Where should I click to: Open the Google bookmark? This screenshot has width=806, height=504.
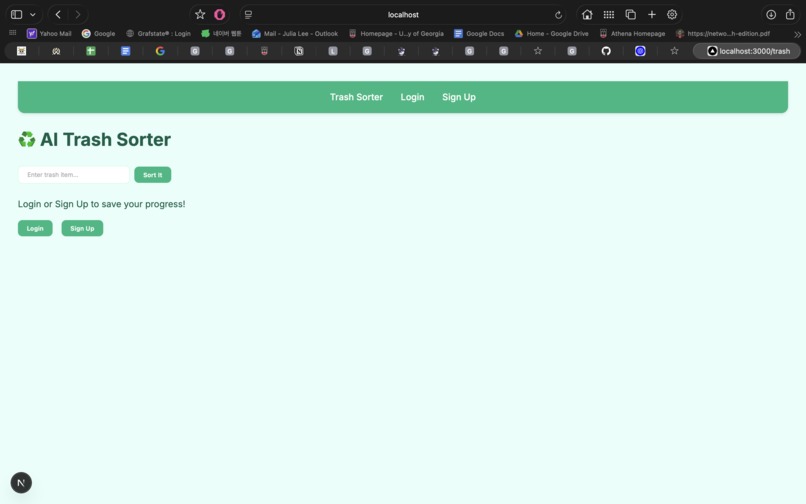tap(98, 33)
